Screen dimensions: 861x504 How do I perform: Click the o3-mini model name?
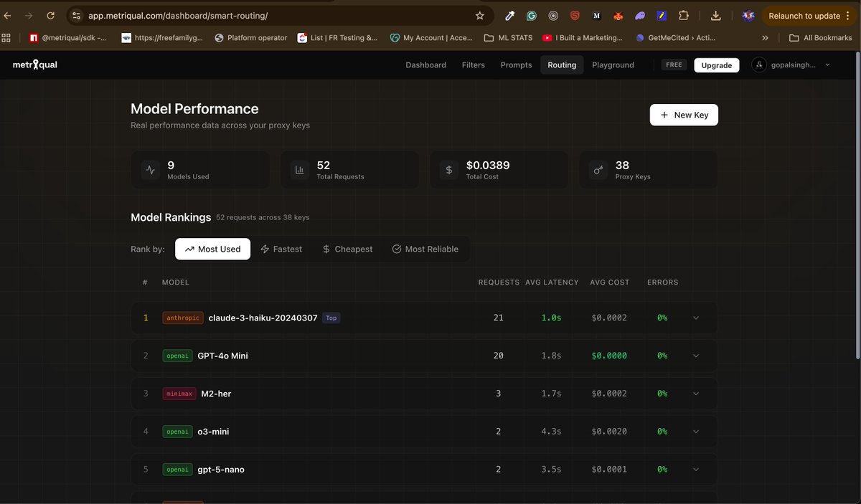(x=213, y=432)
